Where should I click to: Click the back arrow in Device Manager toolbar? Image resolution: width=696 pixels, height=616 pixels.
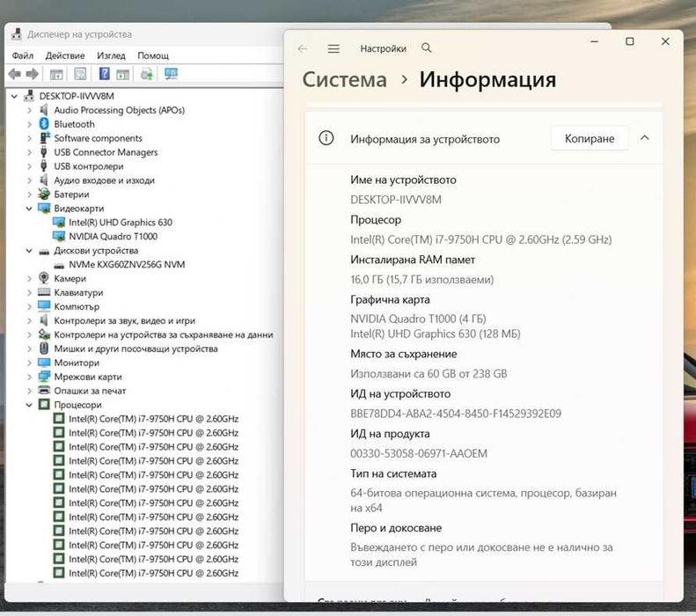coord(14,74)
